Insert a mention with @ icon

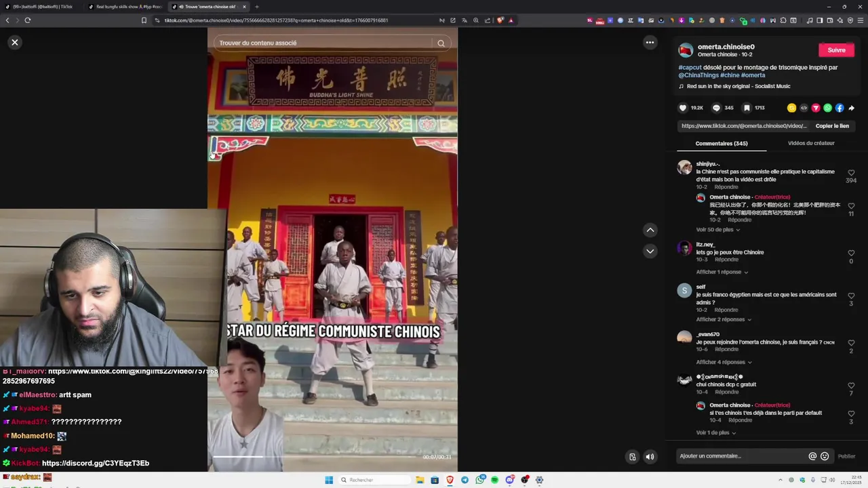pyautogui.click(x=812, y=456)
